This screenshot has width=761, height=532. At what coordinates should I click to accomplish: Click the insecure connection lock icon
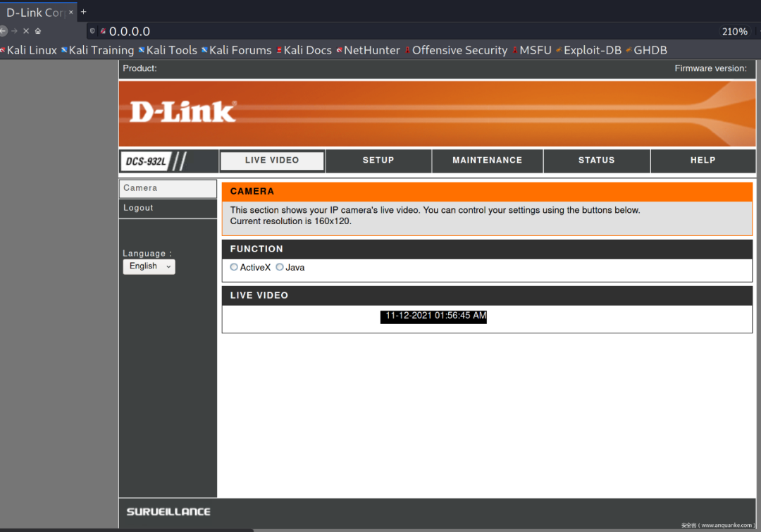click(103, 31)
